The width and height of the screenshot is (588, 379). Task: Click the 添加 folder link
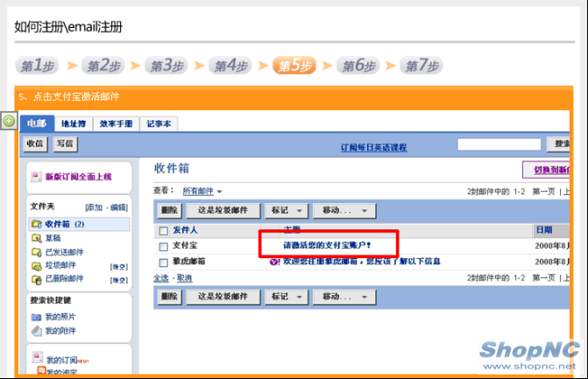(x=95, y=207)
